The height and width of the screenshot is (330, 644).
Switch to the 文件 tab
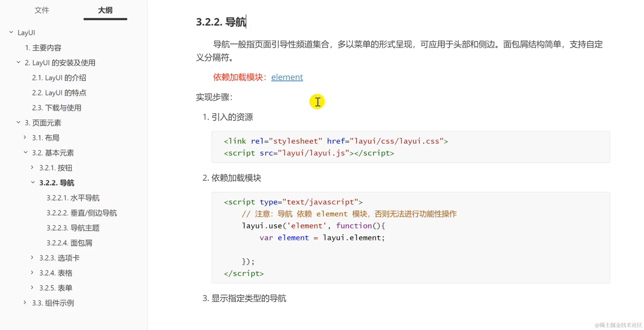(x=42, y=10)
